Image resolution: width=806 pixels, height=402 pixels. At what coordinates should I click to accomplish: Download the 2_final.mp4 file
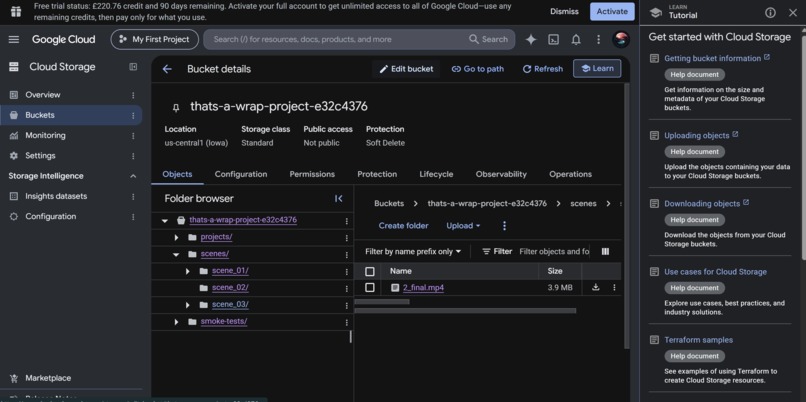pyautogui.click(x=595, y=287)
